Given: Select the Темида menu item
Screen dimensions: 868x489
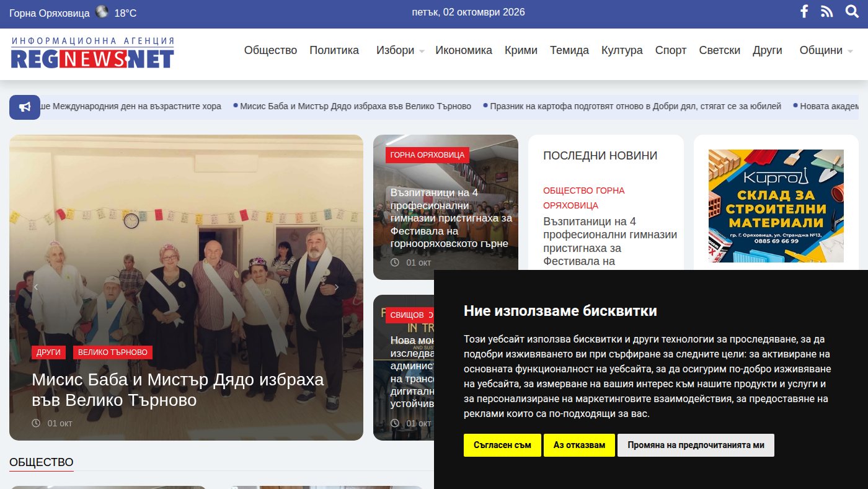Looking at the screenshot, I should [x=569, y=50].
